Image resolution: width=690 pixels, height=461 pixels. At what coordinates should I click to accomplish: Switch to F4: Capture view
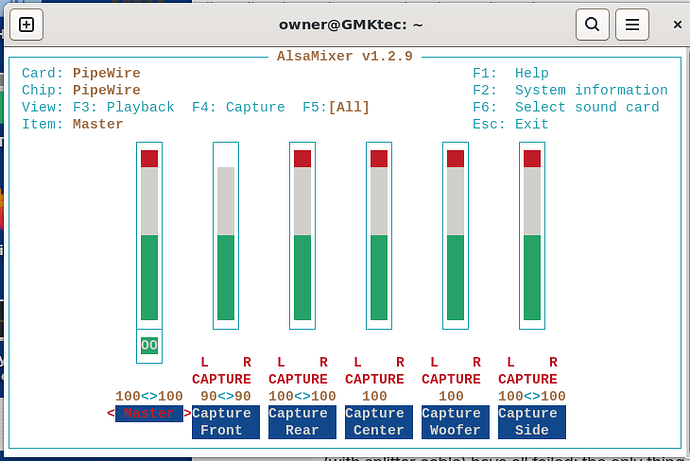point(239,107)
